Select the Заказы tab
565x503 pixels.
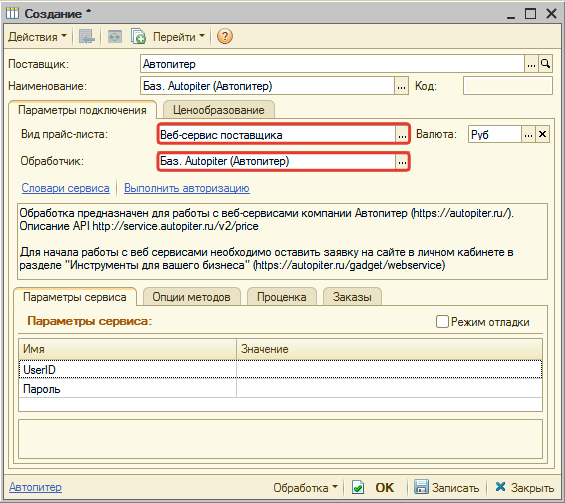[352, 297]
